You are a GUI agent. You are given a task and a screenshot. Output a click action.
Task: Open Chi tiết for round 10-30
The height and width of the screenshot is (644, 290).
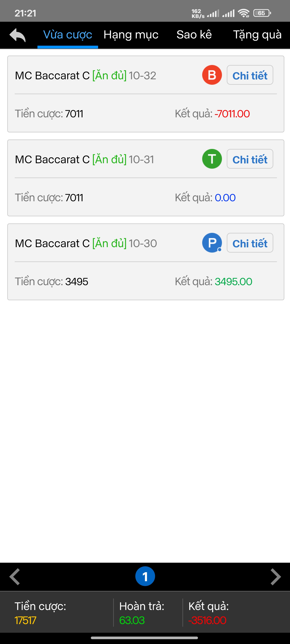(250, 243)
